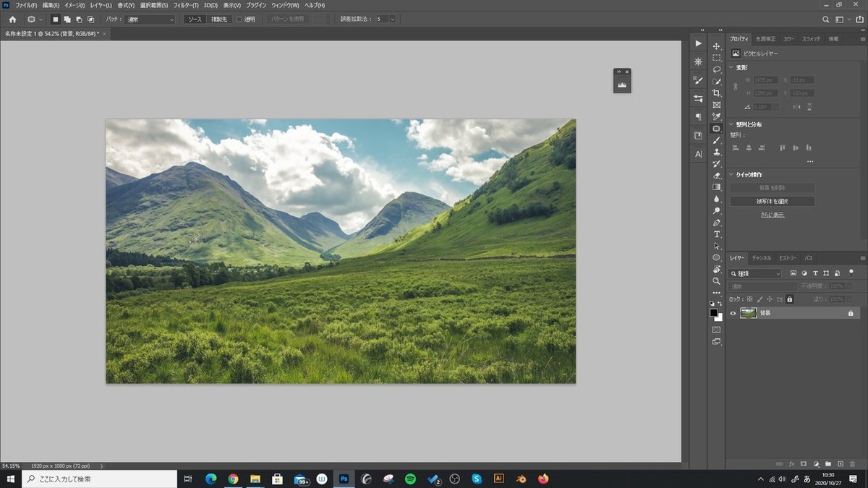Image resolution: width=868 pixels, height=488 pixels.
Task: Click the 被写体を選択 button
Action: pos(773,202)
